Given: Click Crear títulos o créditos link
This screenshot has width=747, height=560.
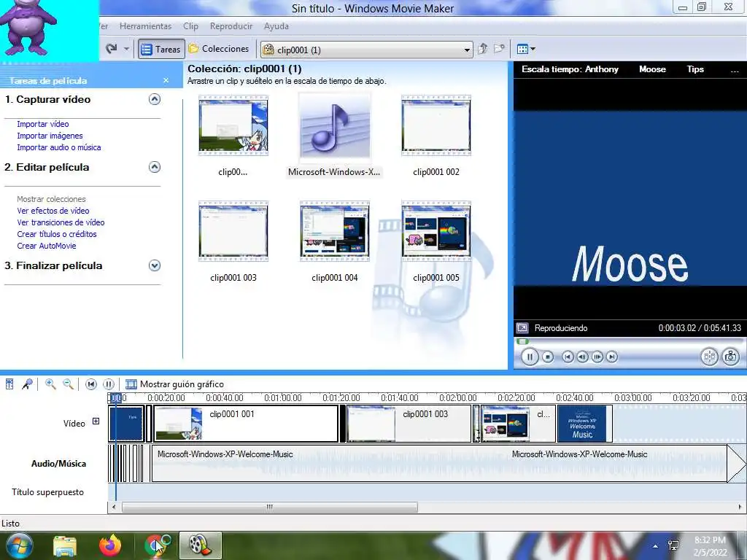Looking at the screenshot, I should tap(57, 234).
